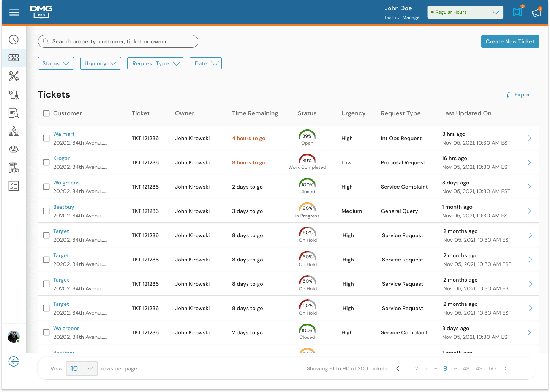Go to the next tickets page arrow
The height and width of the screenshot is (392, 550).
tap(505, 368)
